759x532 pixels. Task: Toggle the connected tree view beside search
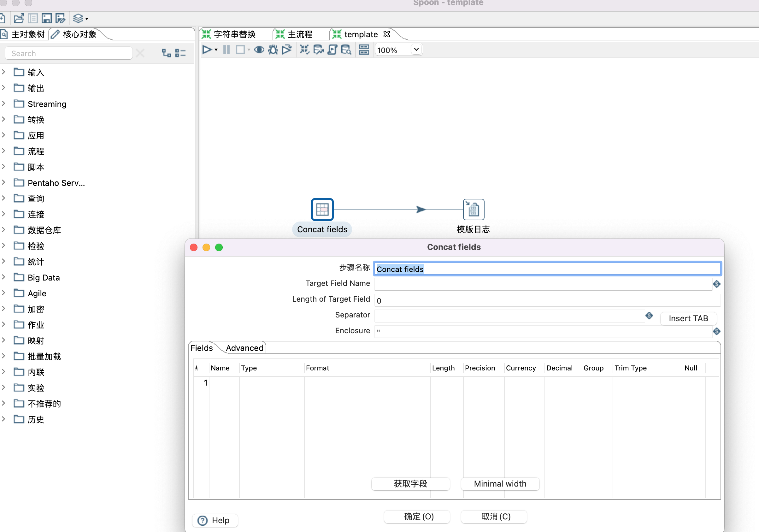pyautogui.click(x=166, y=53)
